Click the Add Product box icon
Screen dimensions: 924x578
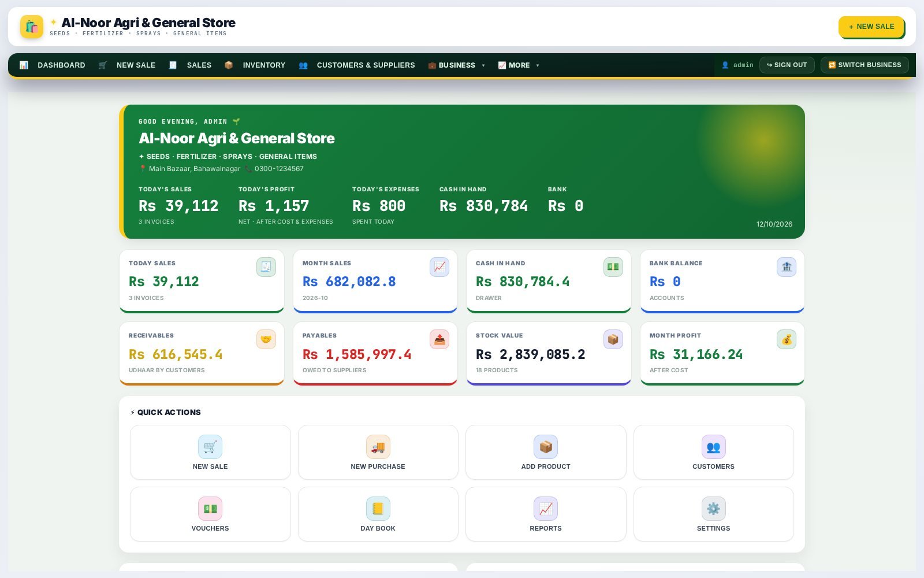(x=546, y=447)
